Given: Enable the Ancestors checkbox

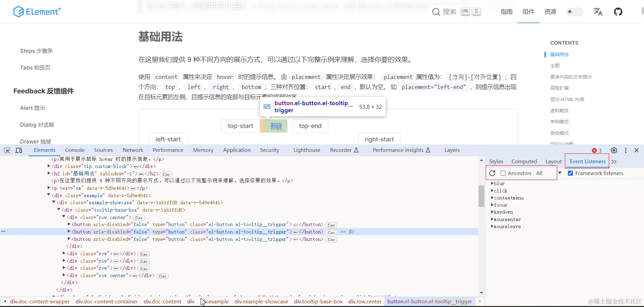Looking at the screenshot, I should pyautogui.click(x=503, y=173).
